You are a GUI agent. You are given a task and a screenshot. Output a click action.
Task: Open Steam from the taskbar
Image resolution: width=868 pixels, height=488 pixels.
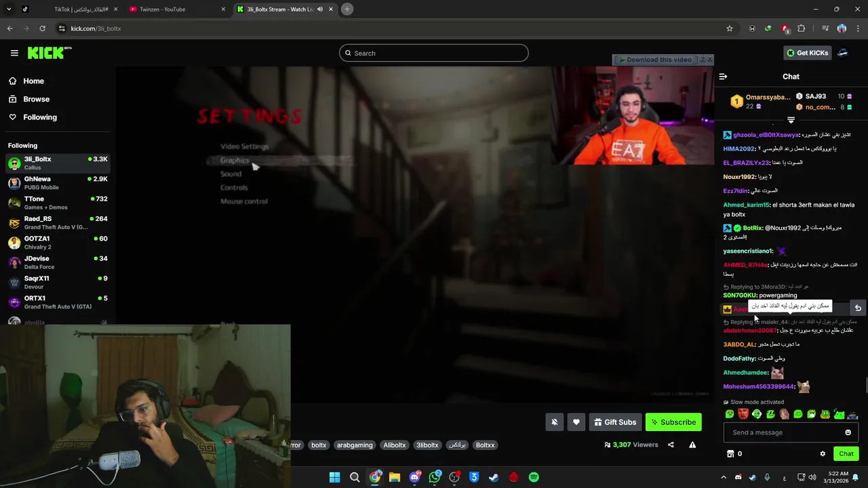494,477
